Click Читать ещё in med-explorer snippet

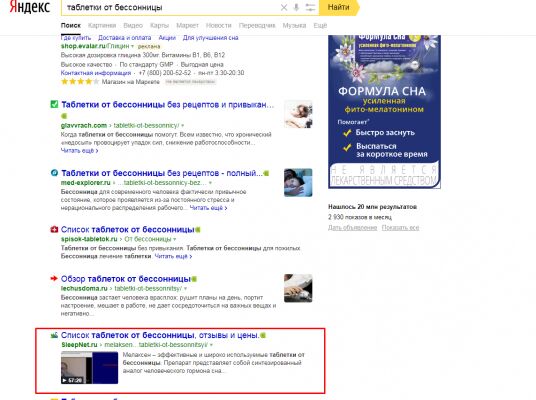[x=208, y=208]
